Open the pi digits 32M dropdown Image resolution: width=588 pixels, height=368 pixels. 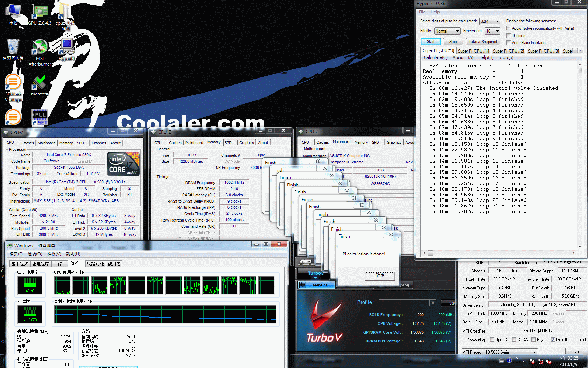coord(490,21)
